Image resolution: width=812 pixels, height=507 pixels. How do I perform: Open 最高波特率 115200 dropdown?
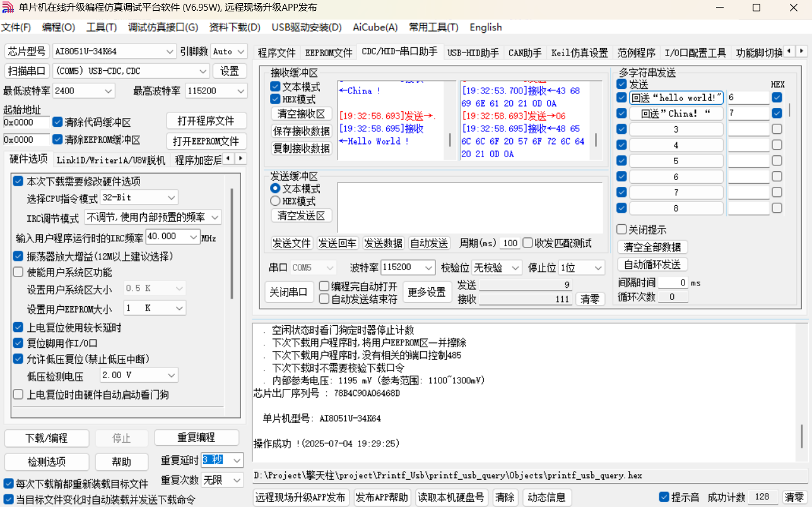tap(216, 91)
